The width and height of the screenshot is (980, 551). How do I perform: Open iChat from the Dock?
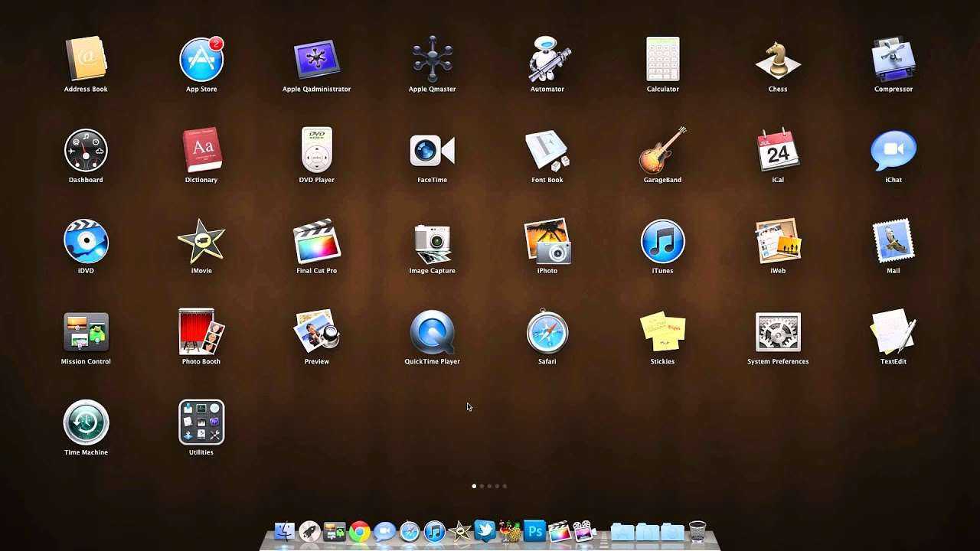click(384, 531)
